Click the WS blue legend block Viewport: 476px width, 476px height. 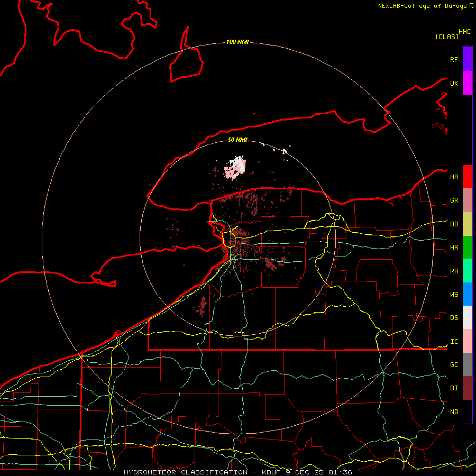pos(467,294)
